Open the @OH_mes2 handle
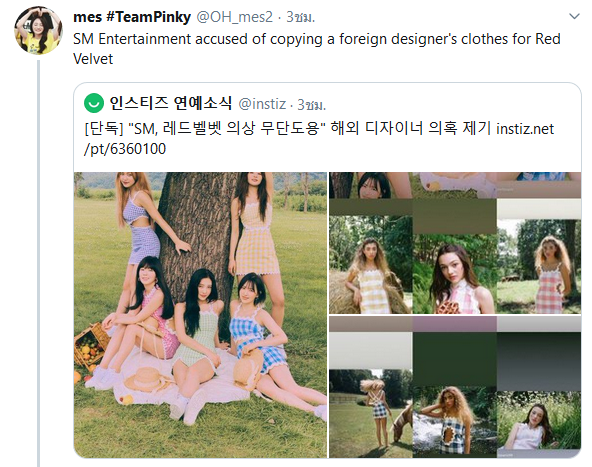The height and width of the screenshot is (467, 592). click(x=234, y=17)
